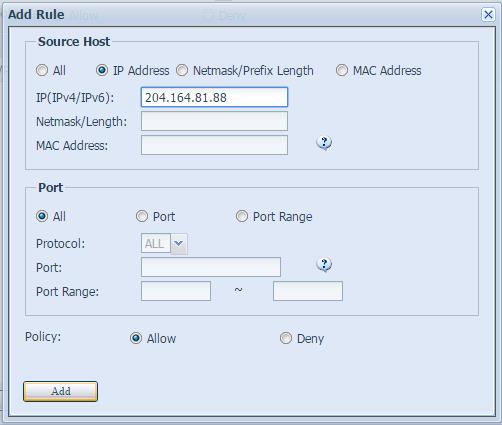Expand the Protocol dropdown arrow
Viewport: 502px width, 425px height.
click(179, 244)
